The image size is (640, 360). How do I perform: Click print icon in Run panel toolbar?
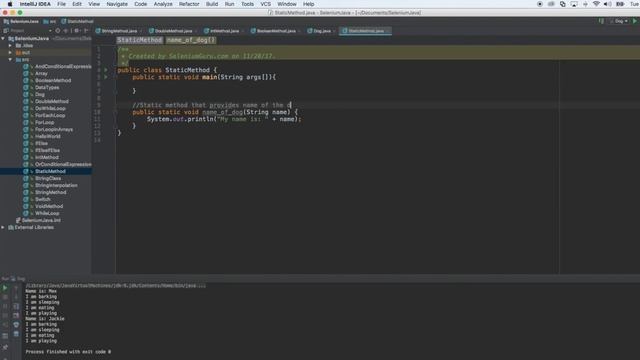16,324
